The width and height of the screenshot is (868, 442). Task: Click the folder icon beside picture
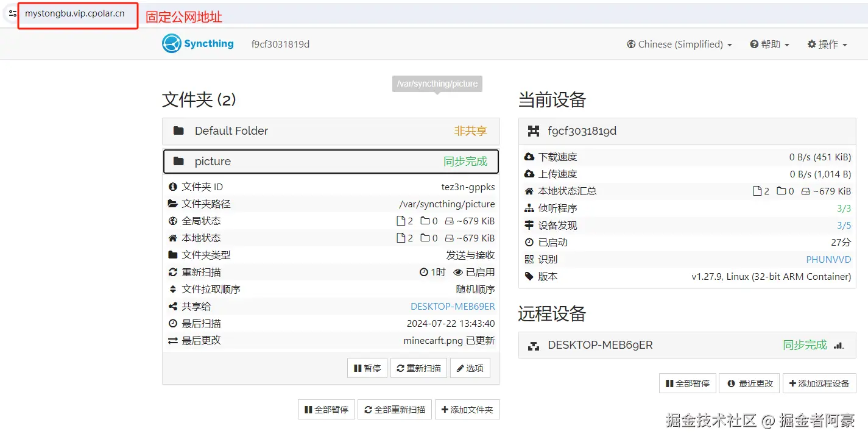(178, 161)
